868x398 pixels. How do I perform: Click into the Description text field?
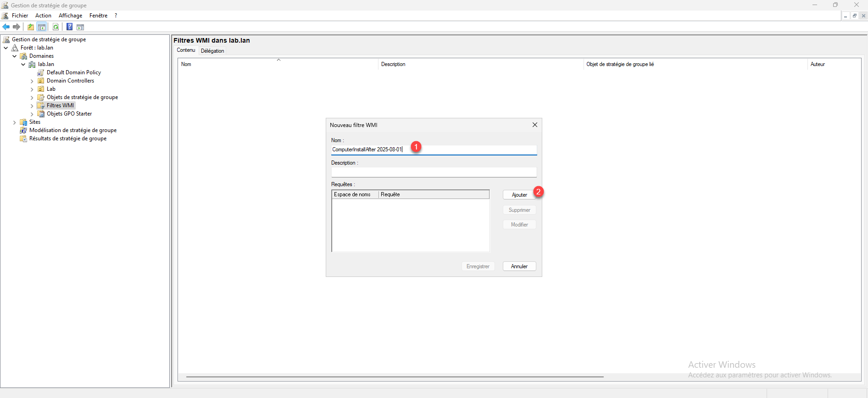[434, 172]
